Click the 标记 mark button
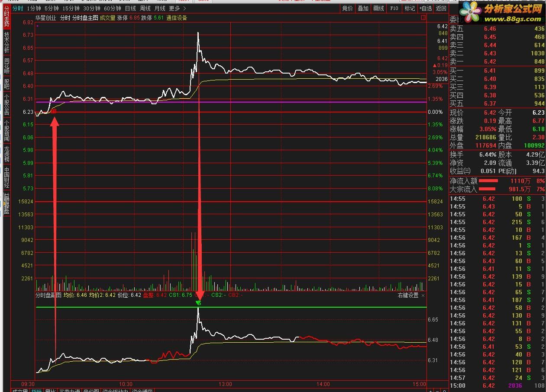The image size is (546, 392). click(410, 8)
